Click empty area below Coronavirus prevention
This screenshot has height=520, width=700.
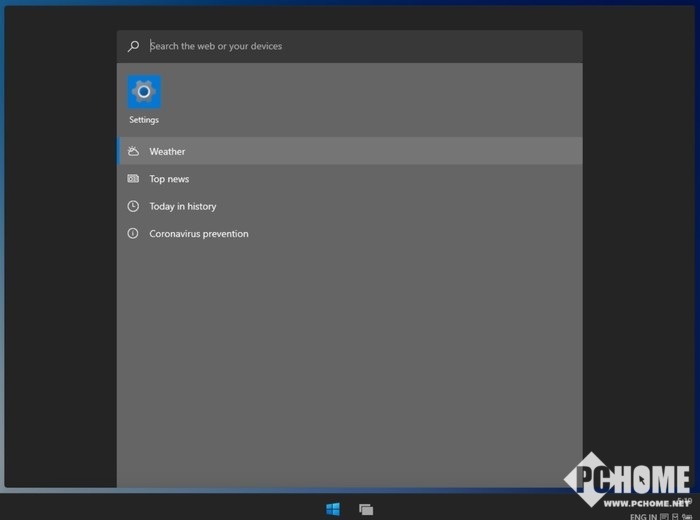tap(349, 360)
